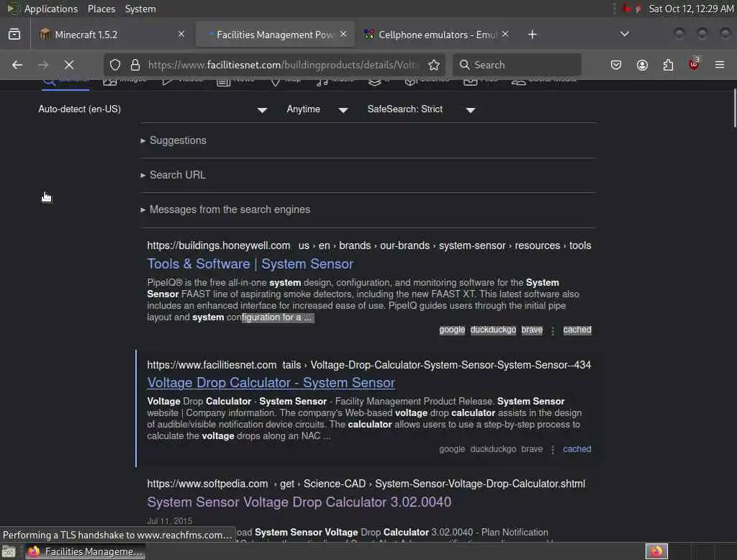Click duckduckgo engine under facilitiesnet result
Screen dimensions: 737x560
coord(493,449)
